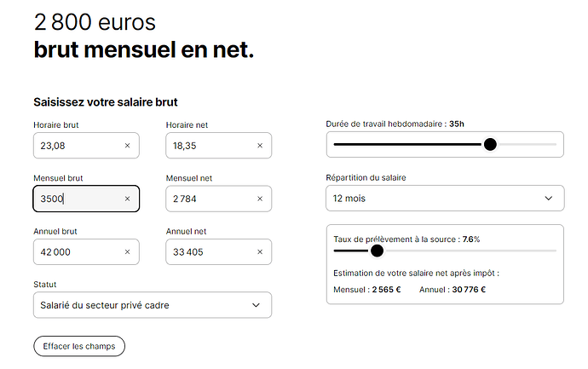Click inside the Horaire brut input field
The height and width of the screenshot is (369, 588).
(x=77, y=146)
